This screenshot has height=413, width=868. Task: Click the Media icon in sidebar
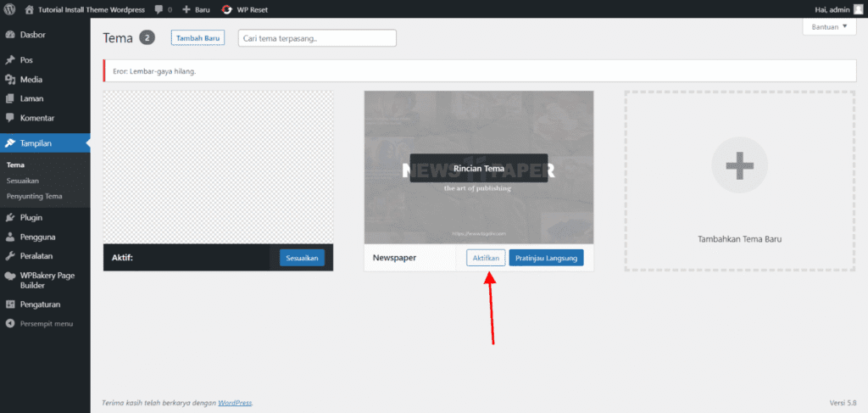click(x=10, y=79)
